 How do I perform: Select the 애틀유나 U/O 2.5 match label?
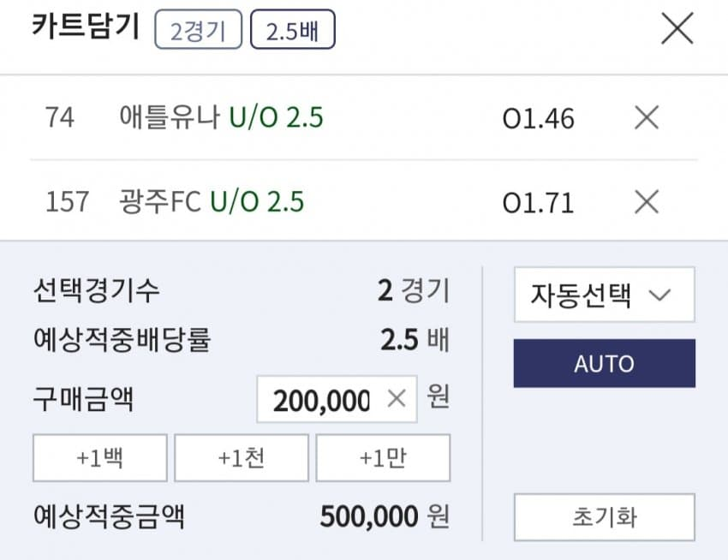click(x=221, y=117)
